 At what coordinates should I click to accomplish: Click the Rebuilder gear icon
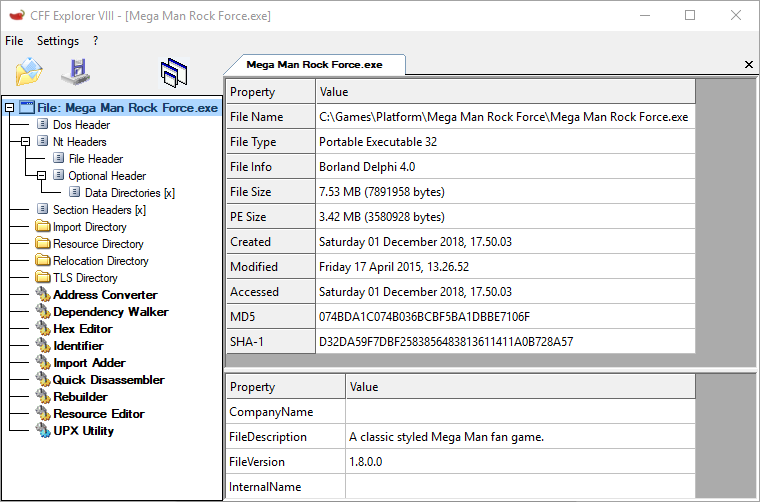(43, 396)
